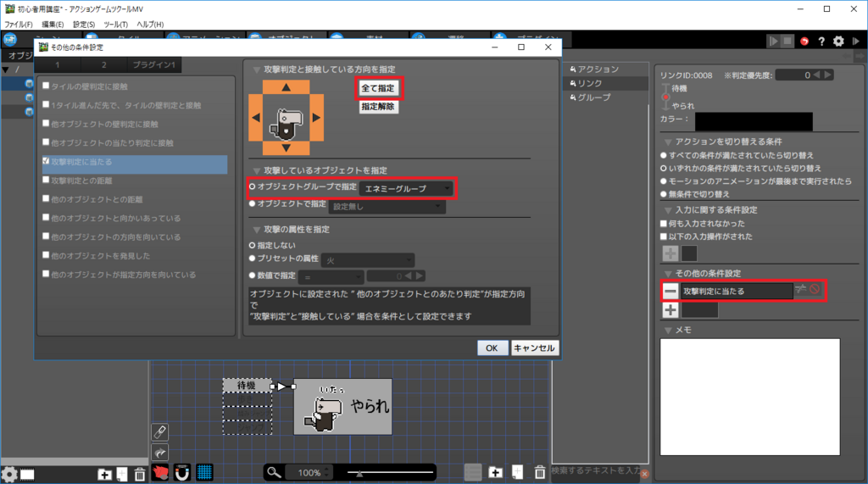Image resolution: width=868 pixels, height=484 pixels.
Task: Collapse メモ section
Action: tap(668, 330)
